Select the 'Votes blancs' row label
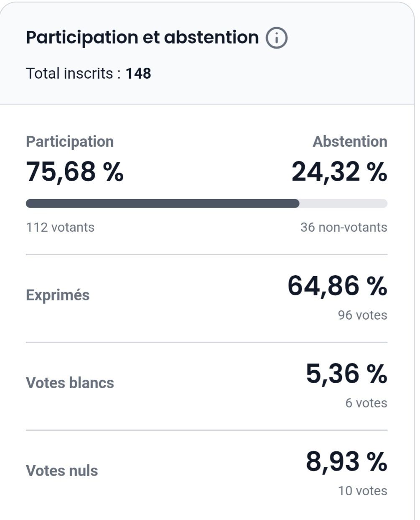This screenshot has height=520, width=420. click(x=70, y=383)
